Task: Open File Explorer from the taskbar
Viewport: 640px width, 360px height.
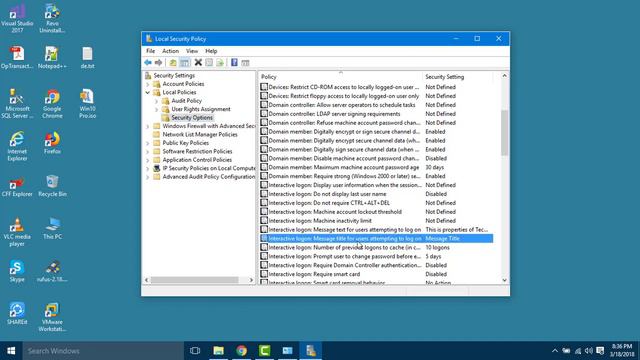Action: click(218, 351)
